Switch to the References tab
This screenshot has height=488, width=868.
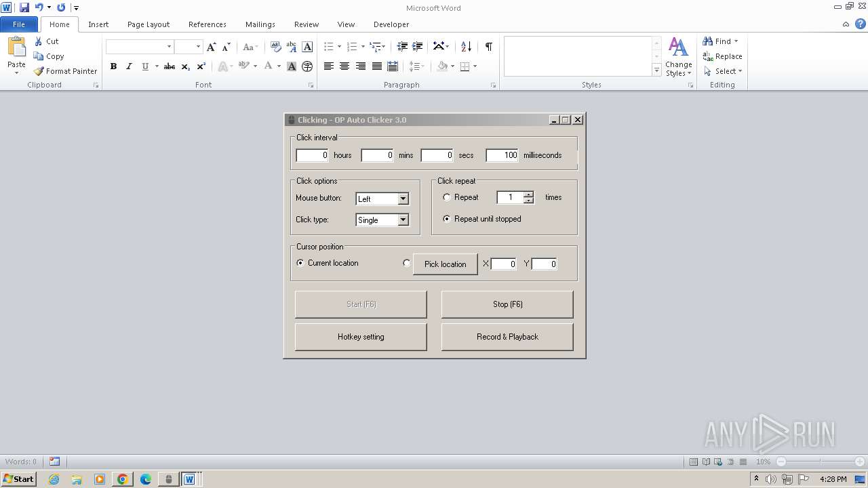(208, 24)
